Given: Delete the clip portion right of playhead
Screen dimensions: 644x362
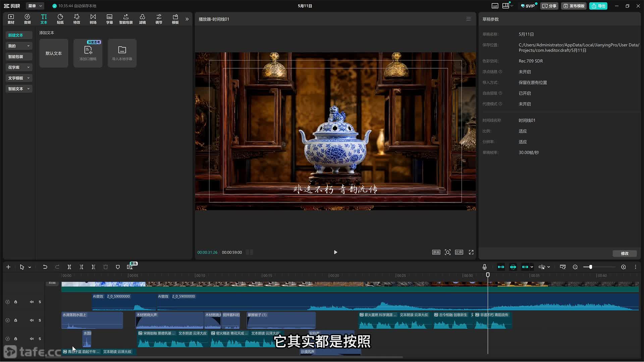Looking at the screenshot, I should (x=93, y=267).
